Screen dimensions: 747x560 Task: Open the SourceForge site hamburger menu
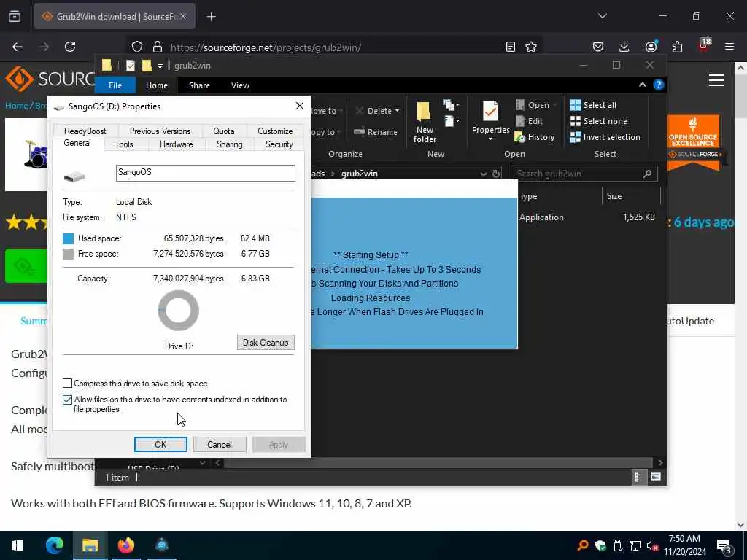tap(716, 80)
